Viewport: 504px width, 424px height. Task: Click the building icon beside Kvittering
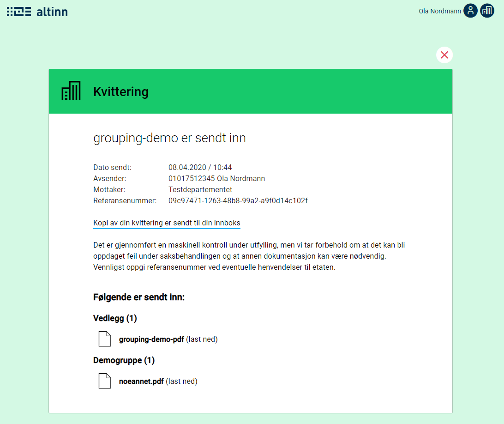tap(71, 91)
